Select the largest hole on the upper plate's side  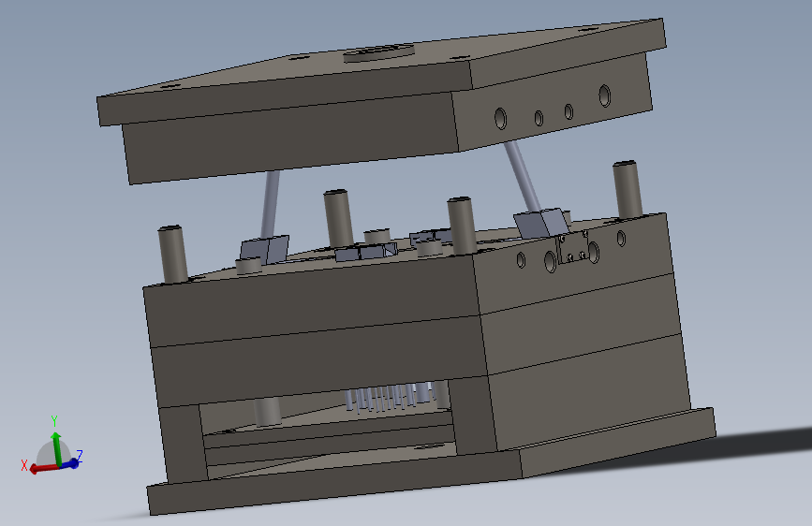tap(604, 95)
